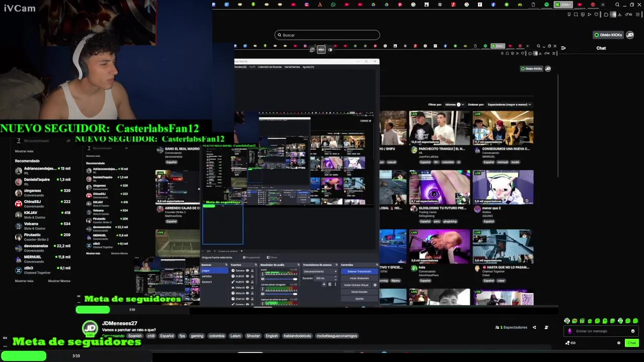Click the snapshot icon in the outer browser toolbar

pos(576,15)
